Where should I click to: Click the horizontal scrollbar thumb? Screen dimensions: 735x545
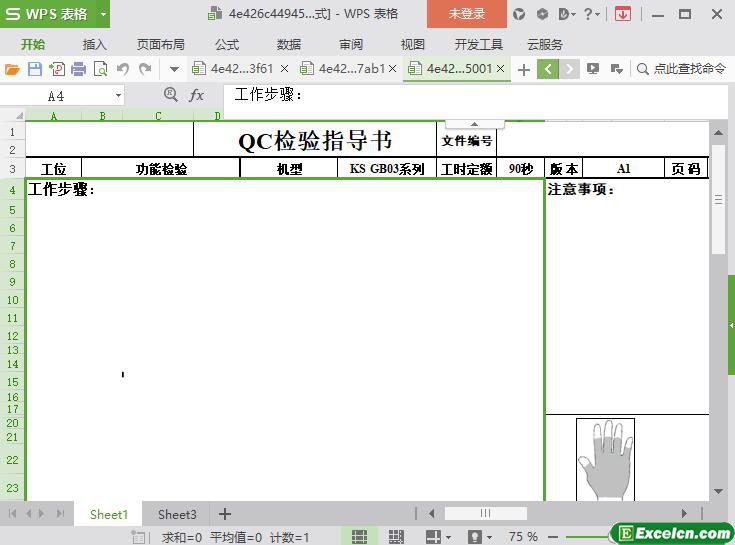[x=486, y=514]
